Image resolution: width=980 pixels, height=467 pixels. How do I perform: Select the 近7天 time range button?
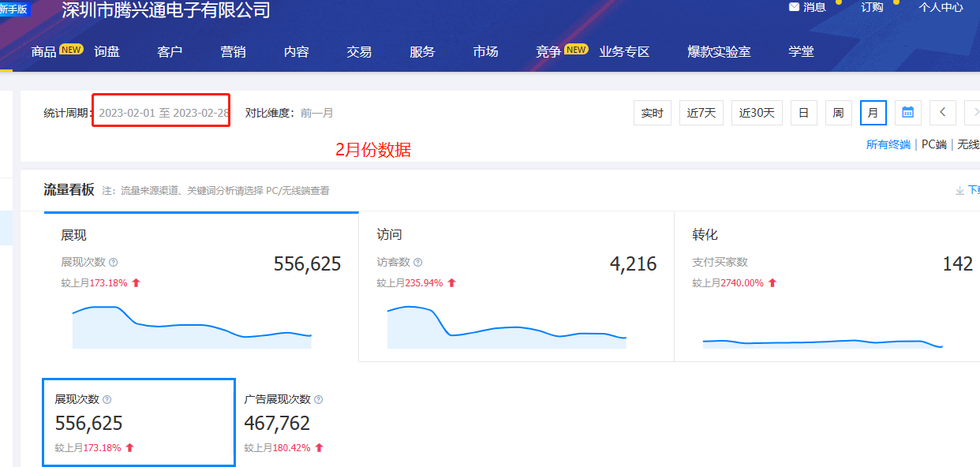point(701,113)
